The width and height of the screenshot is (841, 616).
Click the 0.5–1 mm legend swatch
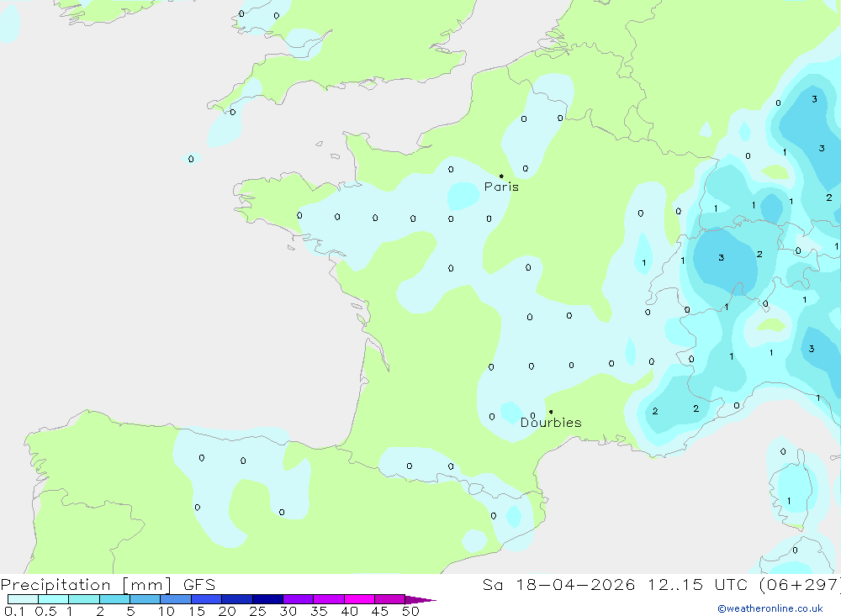54,599
